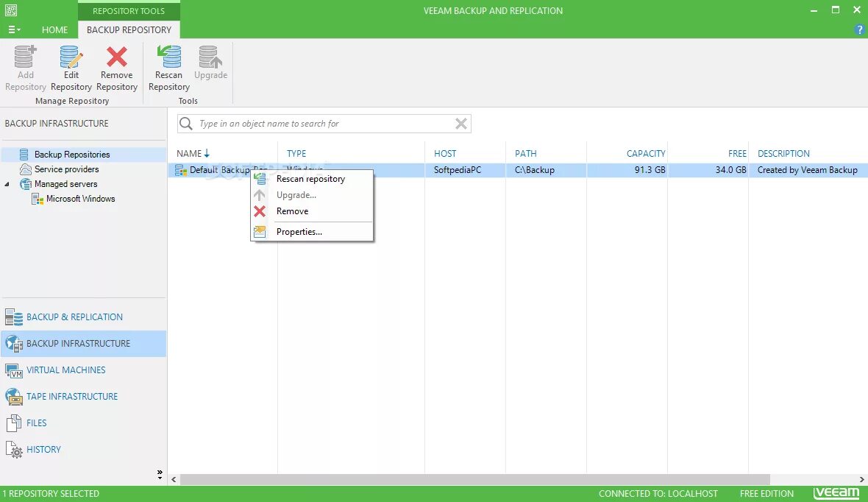Click the Properties context menu icon
Image resolution: width=868 pixels, height=502 pixels.
pyautogui.click(x=260, y=232)
